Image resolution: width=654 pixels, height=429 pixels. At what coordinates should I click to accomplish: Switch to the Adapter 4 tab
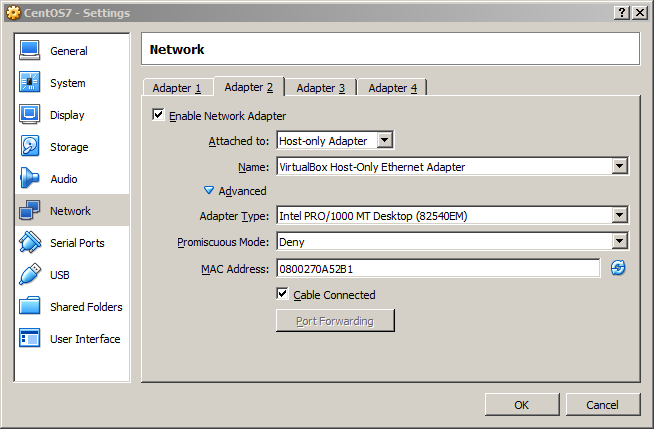[x=392, y=88]
